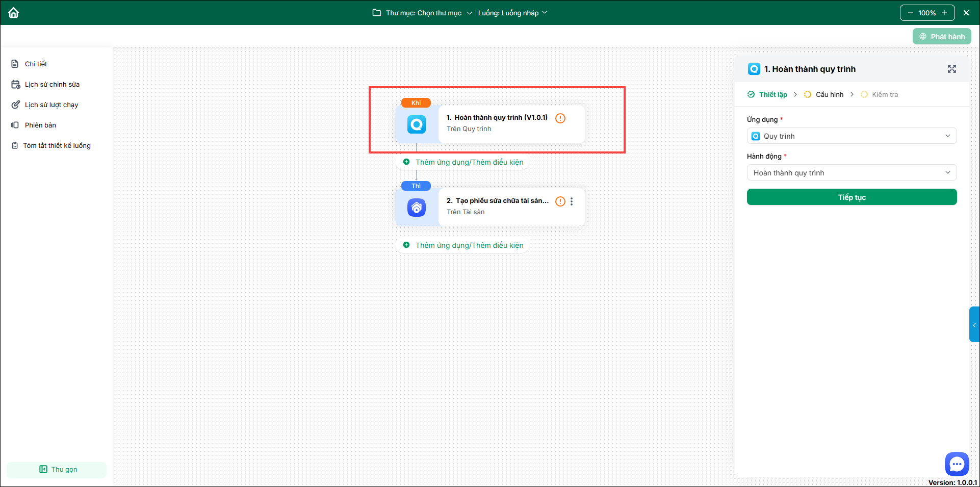Click the Trên Quy trình subtitle
The image size is (980, 487).
point(469,129)
